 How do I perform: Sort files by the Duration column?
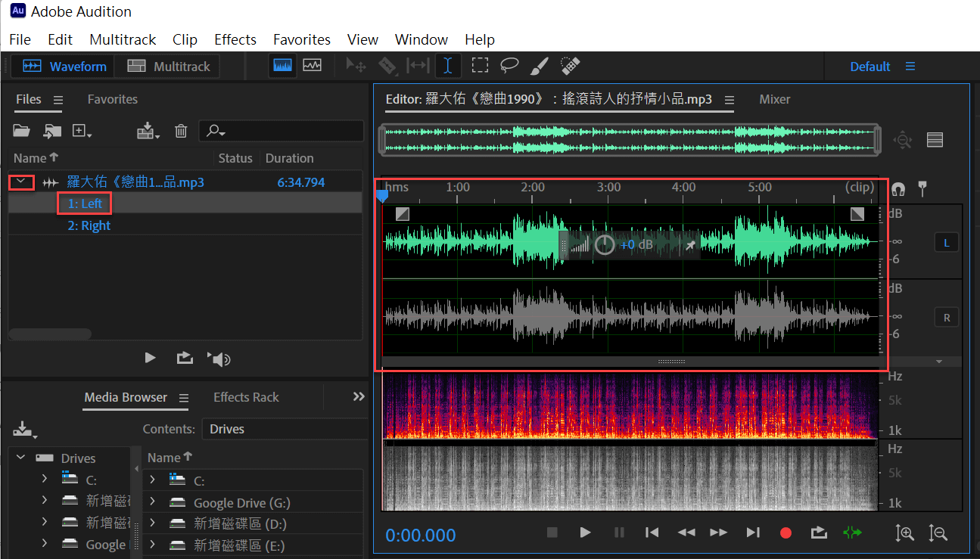[x=289, y=158]
